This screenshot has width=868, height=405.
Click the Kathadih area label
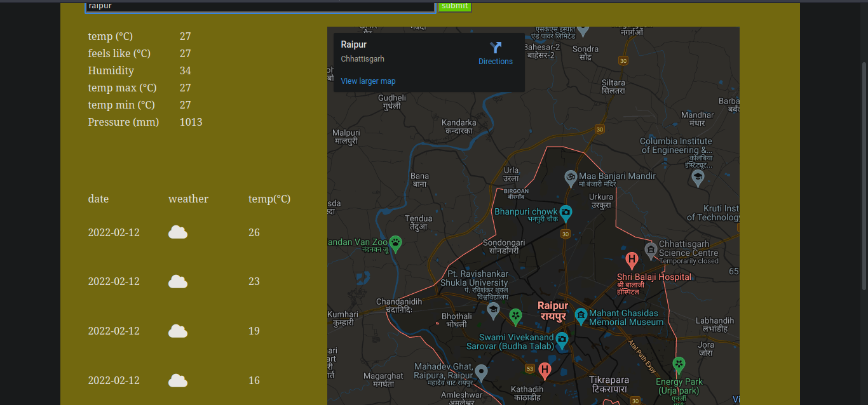coord(527,394)
